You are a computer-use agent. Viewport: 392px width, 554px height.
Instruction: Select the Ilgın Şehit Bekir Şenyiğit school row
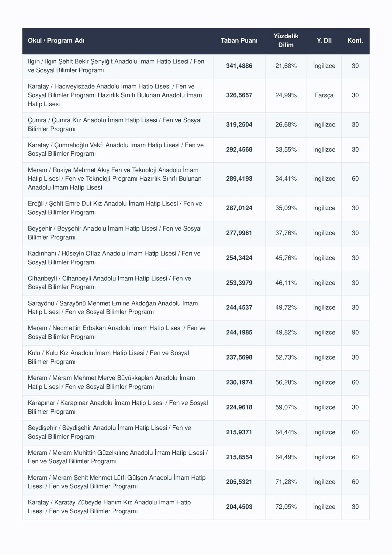point(196,66)
